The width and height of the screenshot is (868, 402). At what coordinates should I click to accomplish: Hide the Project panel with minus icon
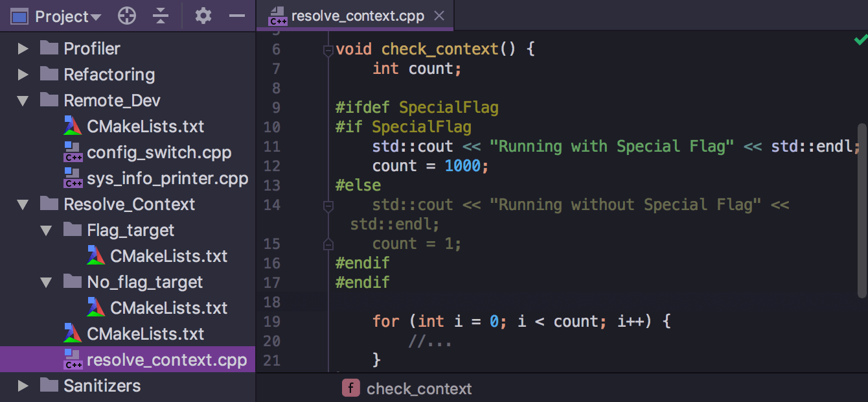pos(237,16)
